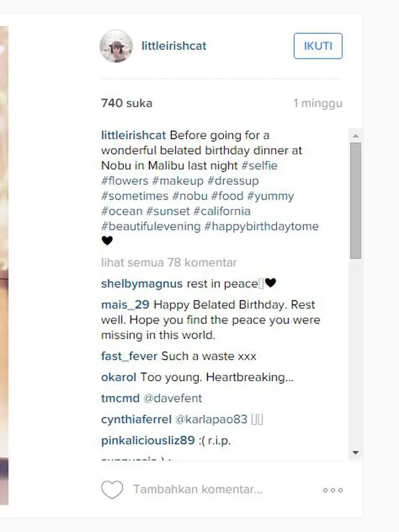View the '740 suka' likes list
The image size is (399, 532).
[127, 103]
